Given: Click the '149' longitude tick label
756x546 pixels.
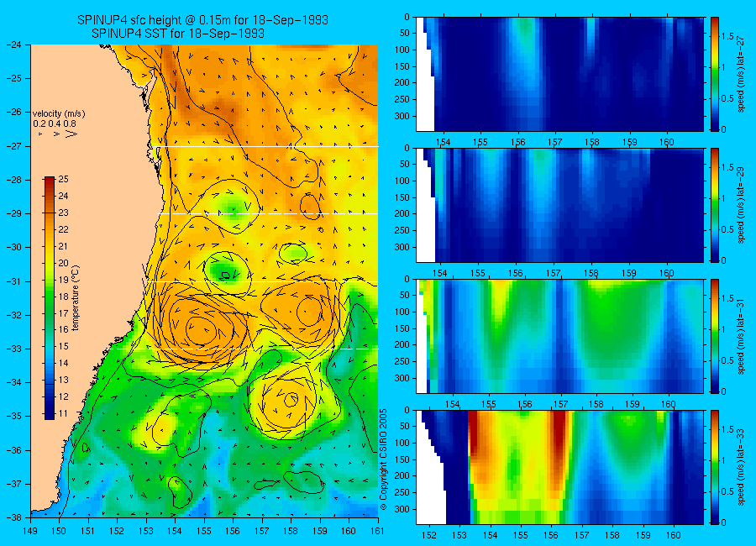Looking at the screenshot, I should coord(30,531).
